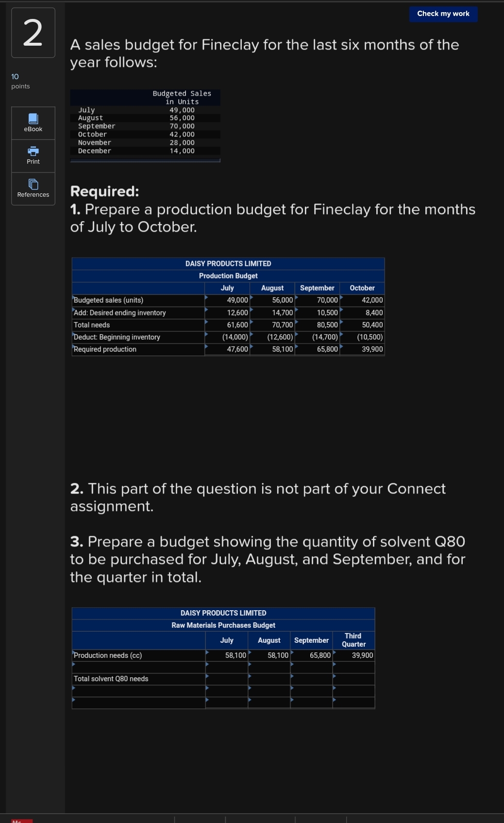The height and width of the screenshot is (823, 504).
Task: Open the blank label dropdown in the last Raw Materials row
Action: click(x=138, y=703)
